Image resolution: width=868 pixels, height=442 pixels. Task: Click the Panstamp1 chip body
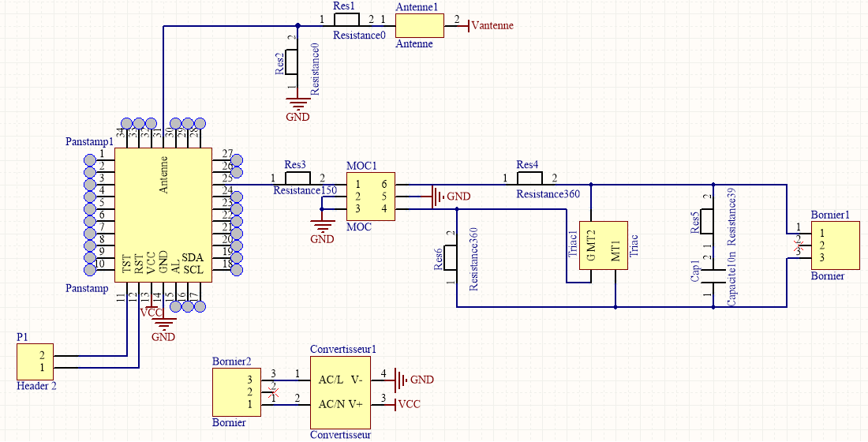point(163,213)
